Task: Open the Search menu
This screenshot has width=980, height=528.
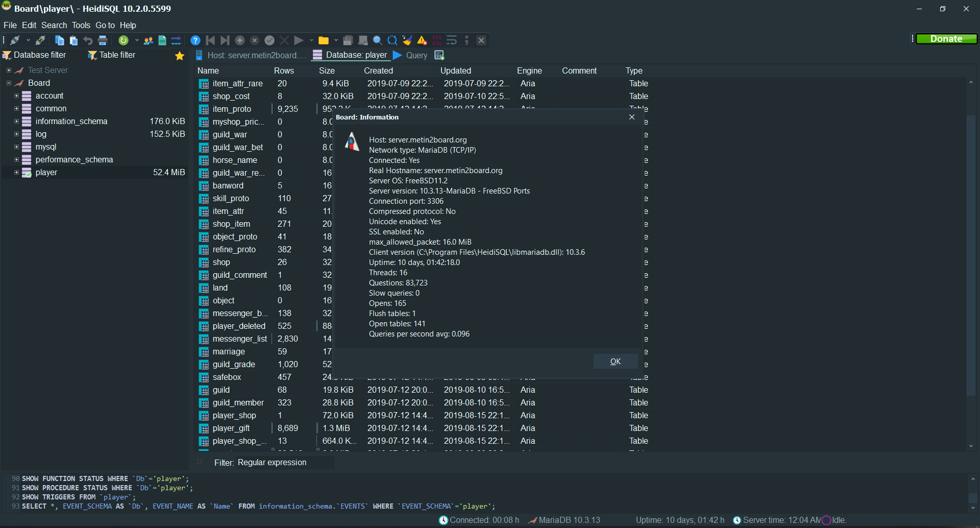Action: (54, 25)
